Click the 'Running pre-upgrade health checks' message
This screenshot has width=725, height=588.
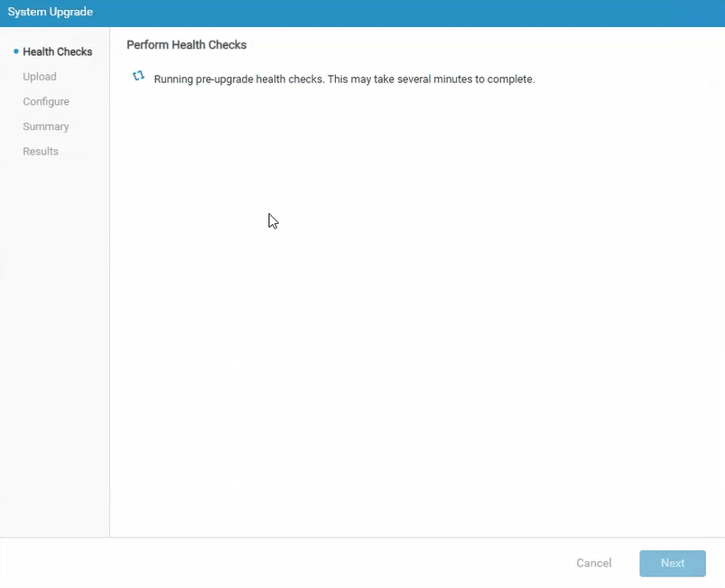click(x=345, y=79)
